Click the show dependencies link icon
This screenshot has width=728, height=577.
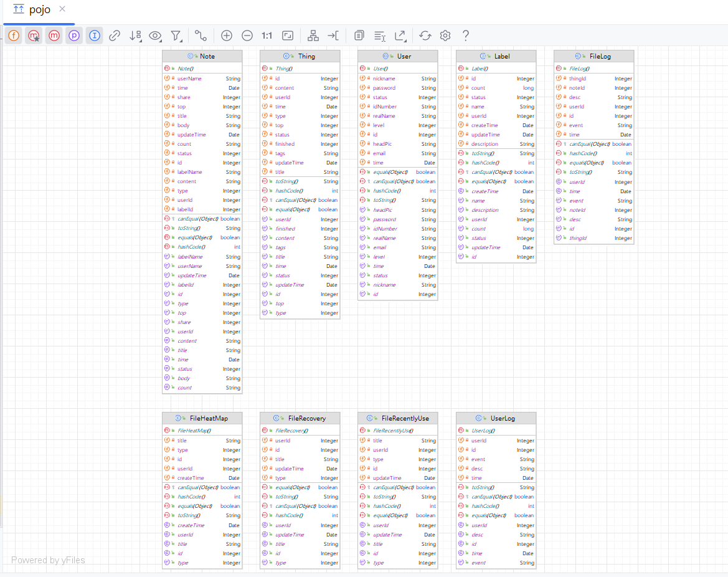tap(115, 36)
